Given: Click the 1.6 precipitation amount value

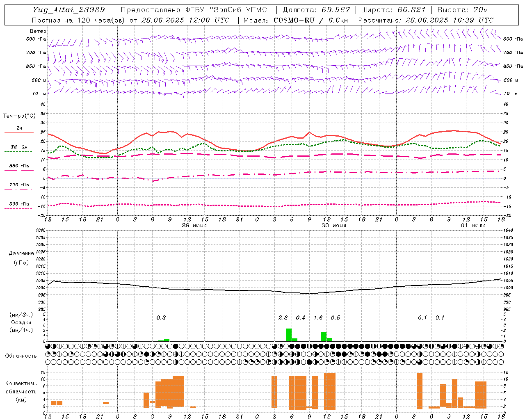Looking at the screenshot, I should coord(318,317).
